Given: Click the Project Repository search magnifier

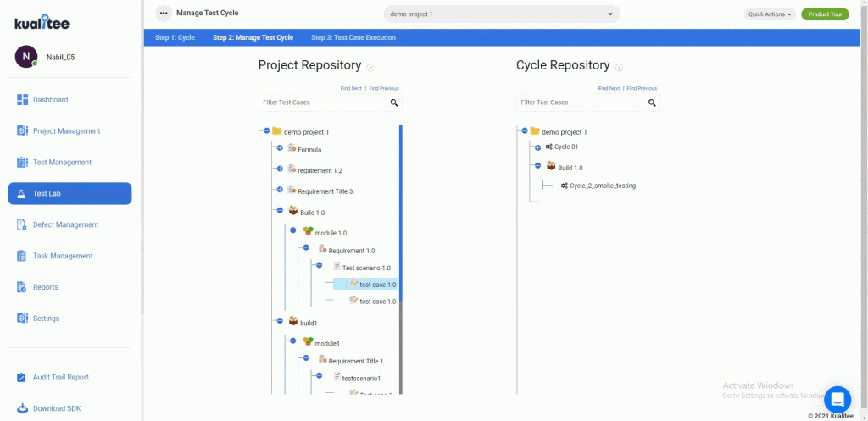Looking at the screenshot, I should tap(394, 102).
